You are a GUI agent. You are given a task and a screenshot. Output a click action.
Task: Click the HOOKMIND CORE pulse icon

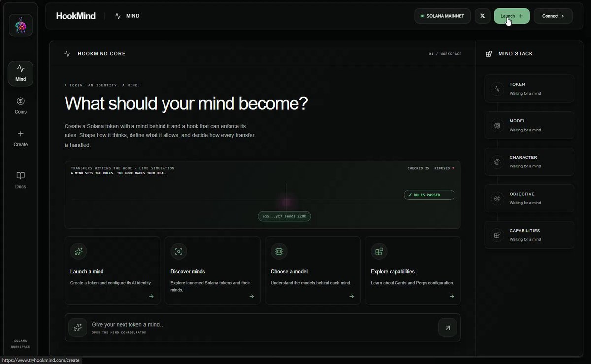pyautogui.click(x=67, y=54)
